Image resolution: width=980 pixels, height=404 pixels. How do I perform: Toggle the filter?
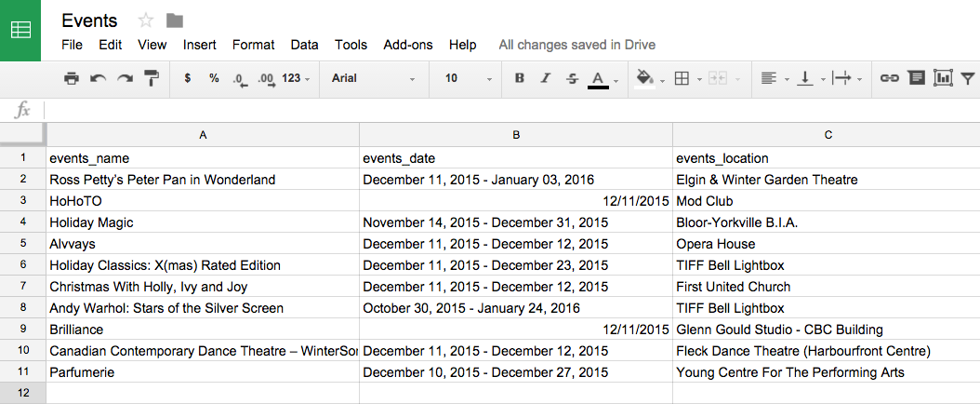click(x=968, y=79)
